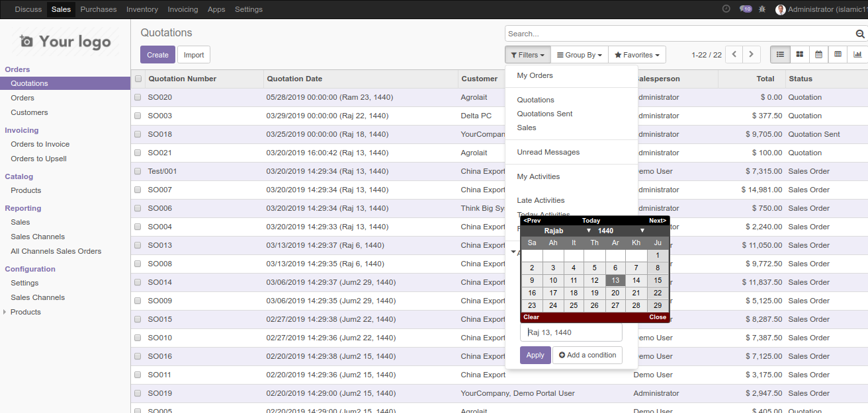Click the Search input field

click(x=679, y=34)
